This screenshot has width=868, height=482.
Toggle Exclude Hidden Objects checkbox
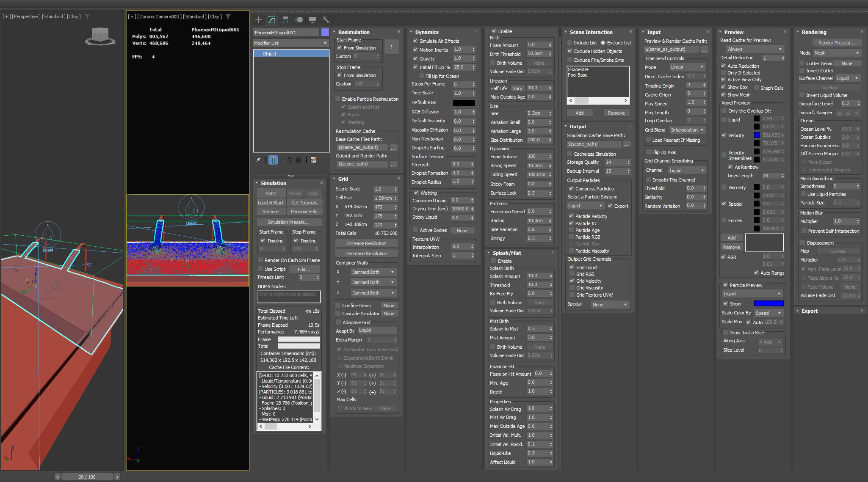coord(570,51)
